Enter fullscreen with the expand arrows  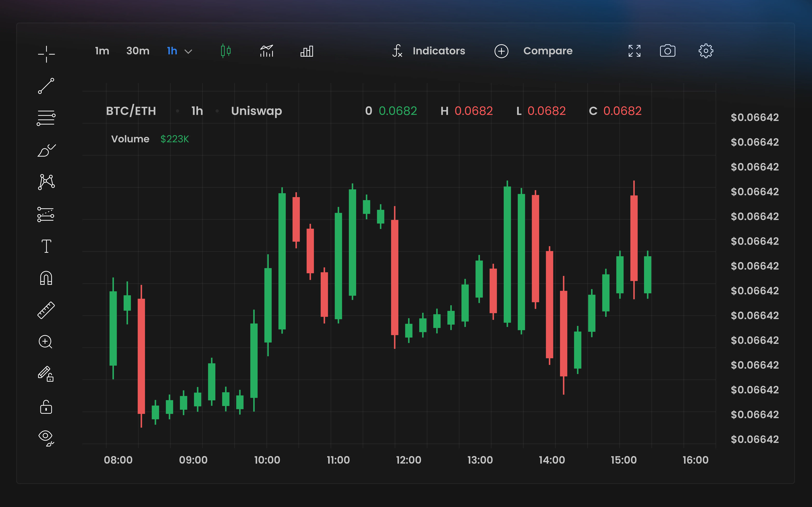(635, 51)
